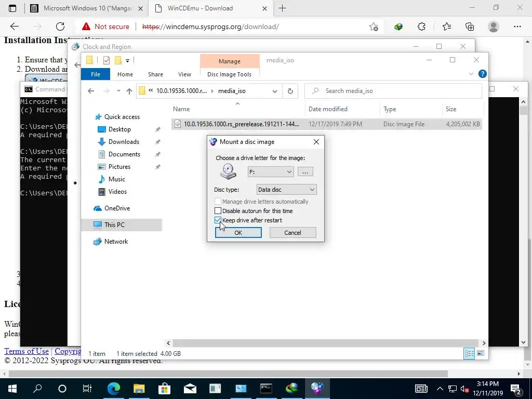This screenshot has height=399, width=532.
Task: Open the Favorites list icon in browser
Action: [x=446, y=26]
